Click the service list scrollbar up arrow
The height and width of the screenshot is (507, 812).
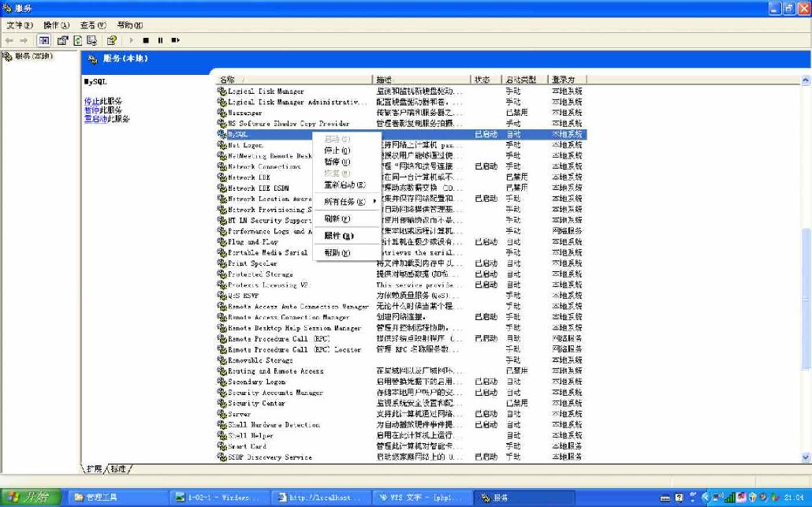click(x=806, y=80)
